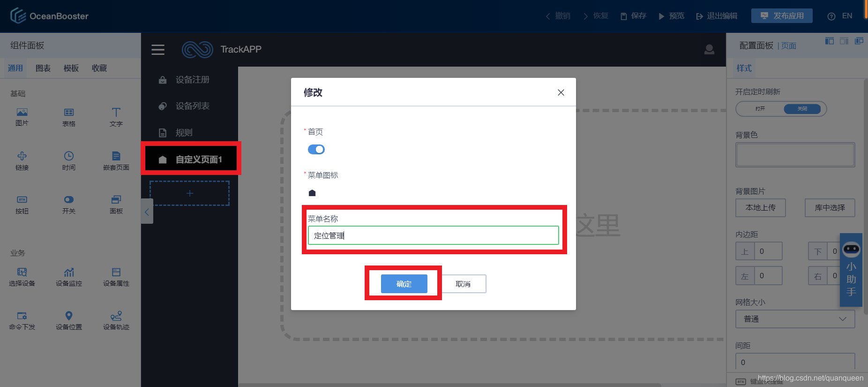Select the 设备位置 location component
This screenshot has width=868, height=387.
pos(69,320)
